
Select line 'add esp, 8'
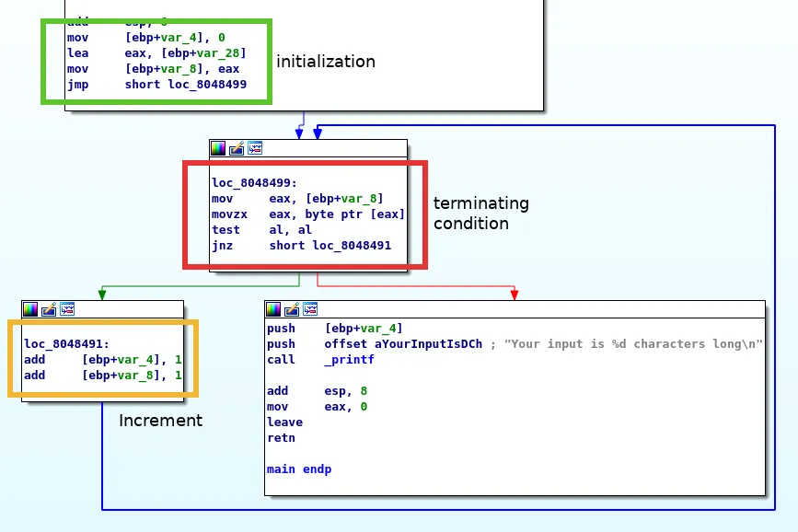[x=317, y=391]
